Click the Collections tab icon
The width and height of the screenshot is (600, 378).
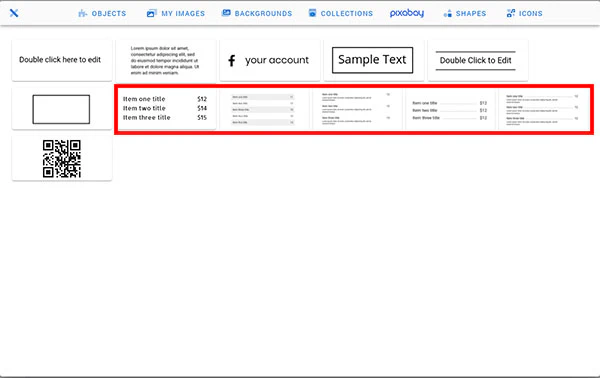[312, 13]
